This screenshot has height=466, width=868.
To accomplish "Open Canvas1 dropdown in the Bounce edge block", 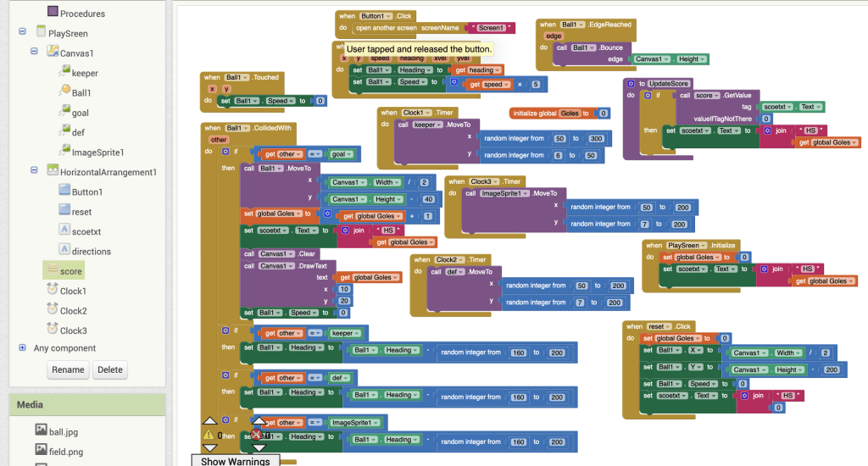I will click(654, 59).
